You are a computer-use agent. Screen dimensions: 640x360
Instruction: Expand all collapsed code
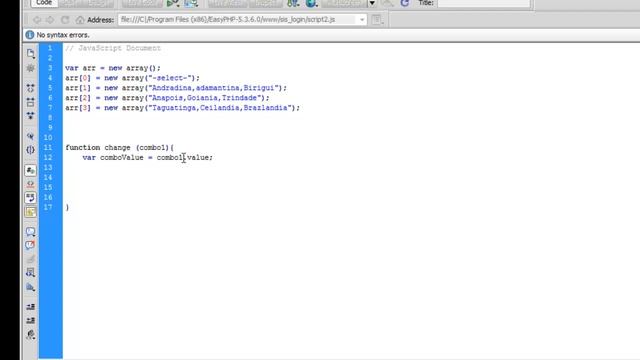pos(31,116)
